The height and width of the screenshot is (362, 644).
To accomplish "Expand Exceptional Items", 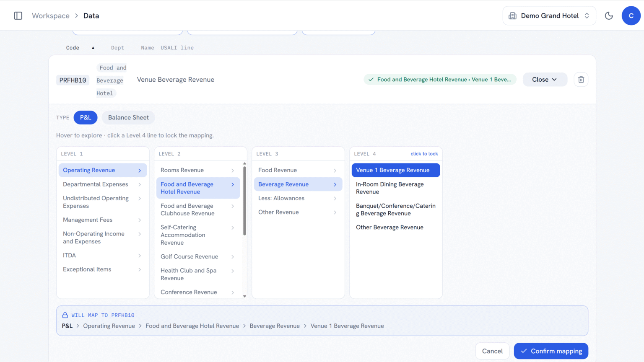I will tap(103, 269).
